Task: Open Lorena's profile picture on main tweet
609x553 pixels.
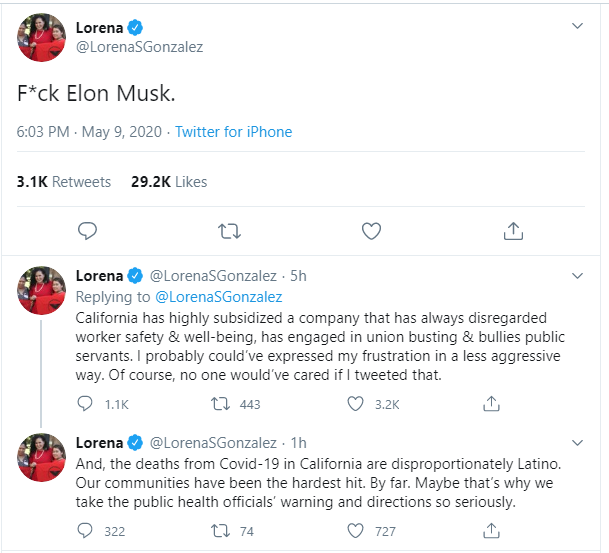Action: pyautogui.click(x=42, y=38)
